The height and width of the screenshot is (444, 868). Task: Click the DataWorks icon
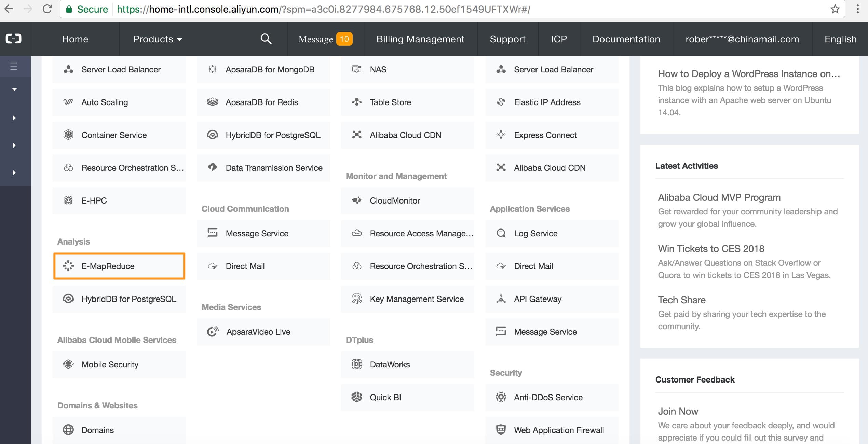pyautogui.click(x=357, y=364)
